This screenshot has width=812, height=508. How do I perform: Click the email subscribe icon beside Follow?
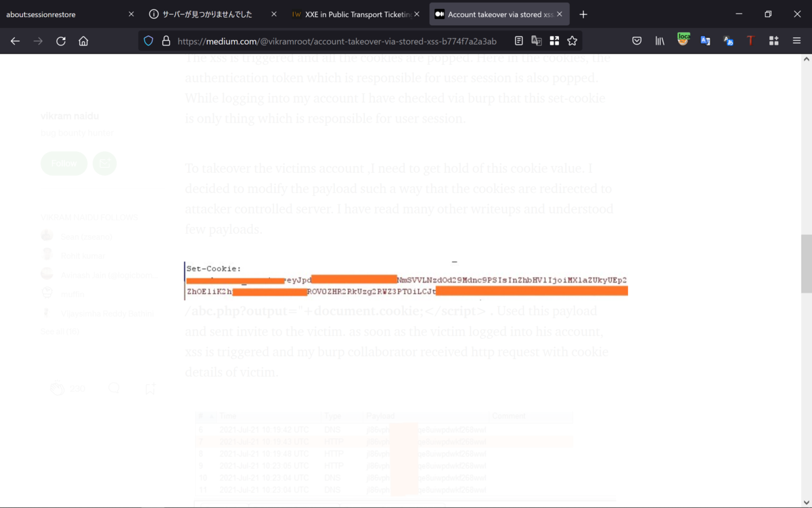pos(105,163)
